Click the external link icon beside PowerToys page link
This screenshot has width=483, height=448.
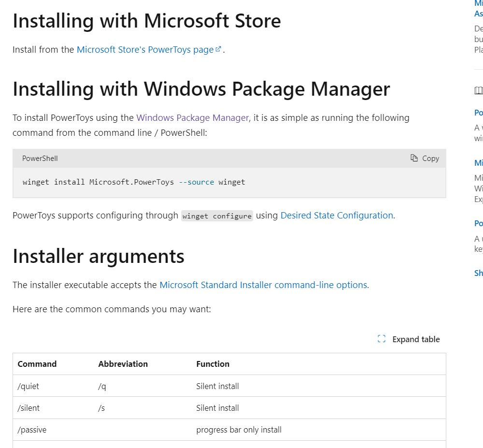(218, 48)
